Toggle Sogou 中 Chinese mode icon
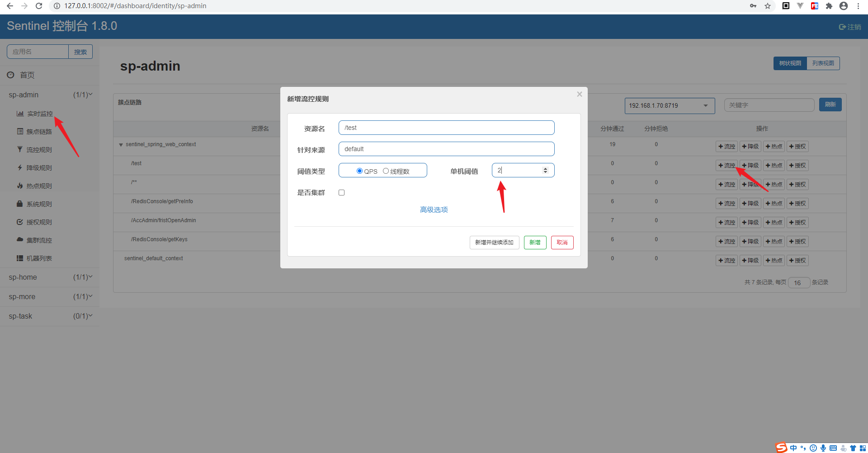The image size is (868, 453). 793,448
